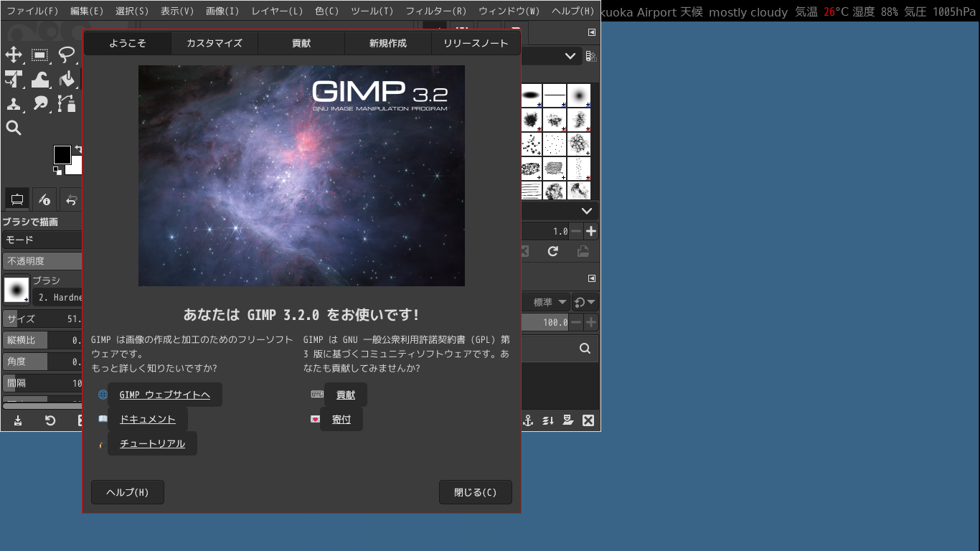980x551 pixels.
Task: Open the Undo History tab icon
Action: pos(70,199)
